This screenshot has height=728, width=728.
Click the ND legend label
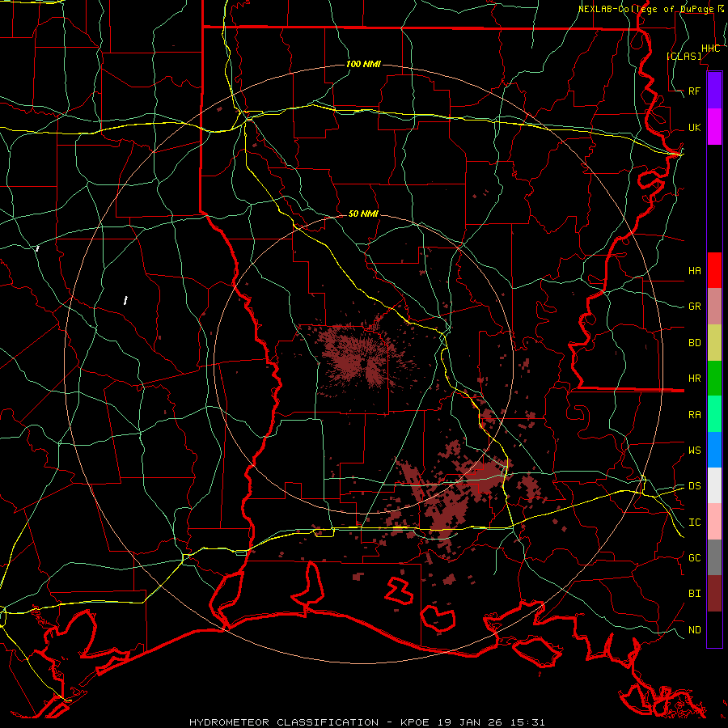(x=694, y=630)
